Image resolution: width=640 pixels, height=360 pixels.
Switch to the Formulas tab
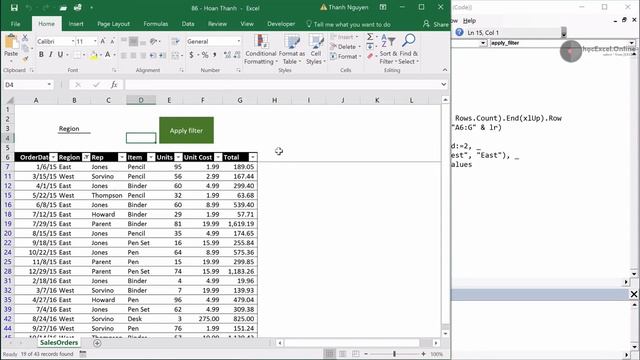pos(156,24)
